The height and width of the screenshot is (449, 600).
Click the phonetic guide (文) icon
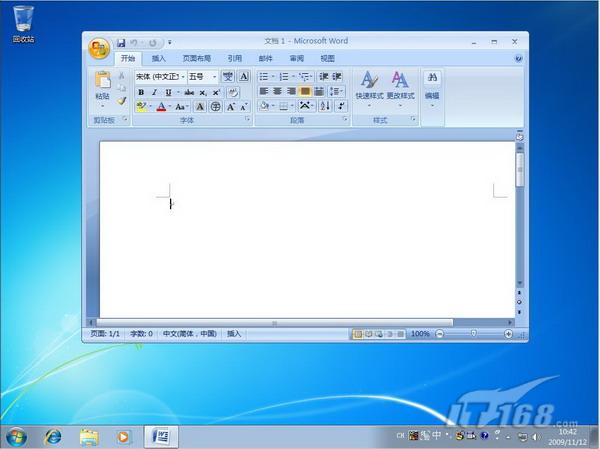pyautogui.click(x=228, y=77)
